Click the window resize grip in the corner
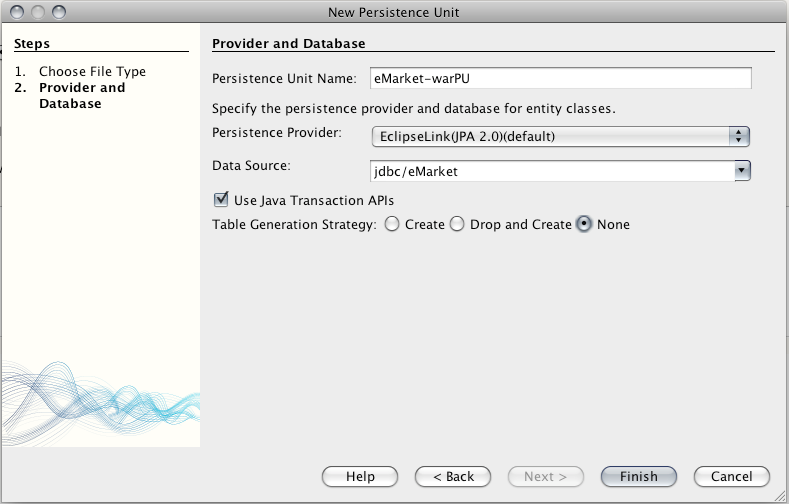Screen dimensions: 789x504 779,495
